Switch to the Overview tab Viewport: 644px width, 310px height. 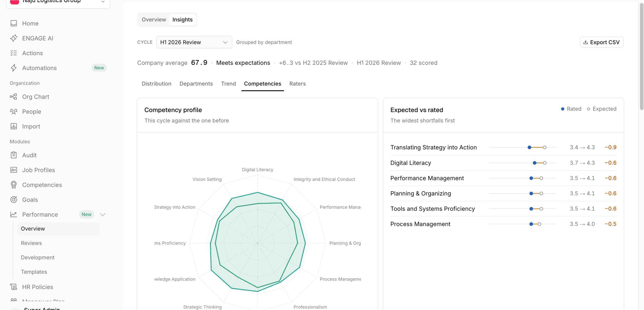(x=154, y=19)
